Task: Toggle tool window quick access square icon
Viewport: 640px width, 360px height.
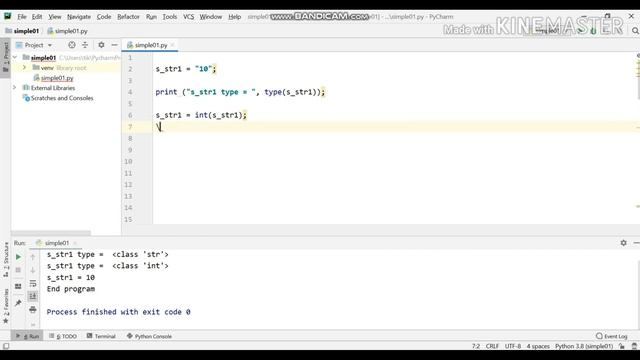Action: click(6, 346)
